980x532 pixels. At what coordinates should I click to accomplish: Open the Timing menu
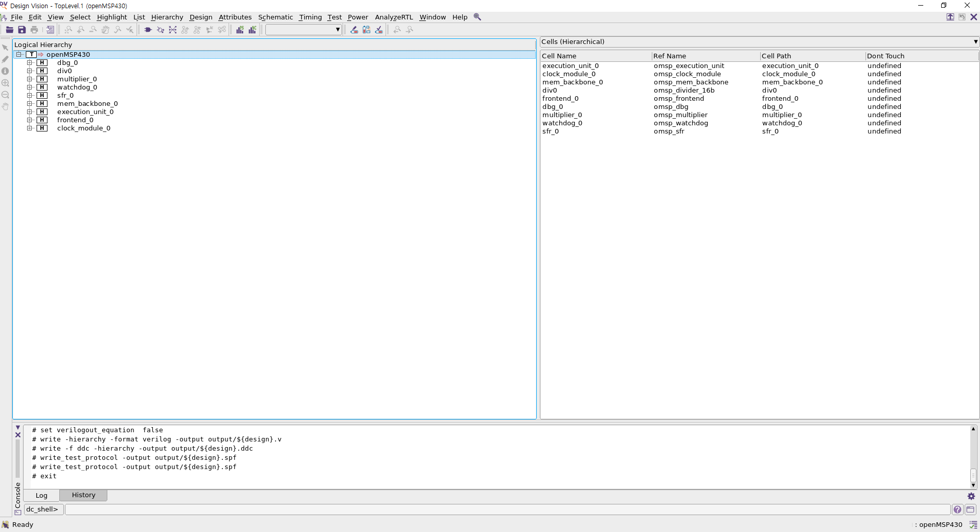(310, 17)
